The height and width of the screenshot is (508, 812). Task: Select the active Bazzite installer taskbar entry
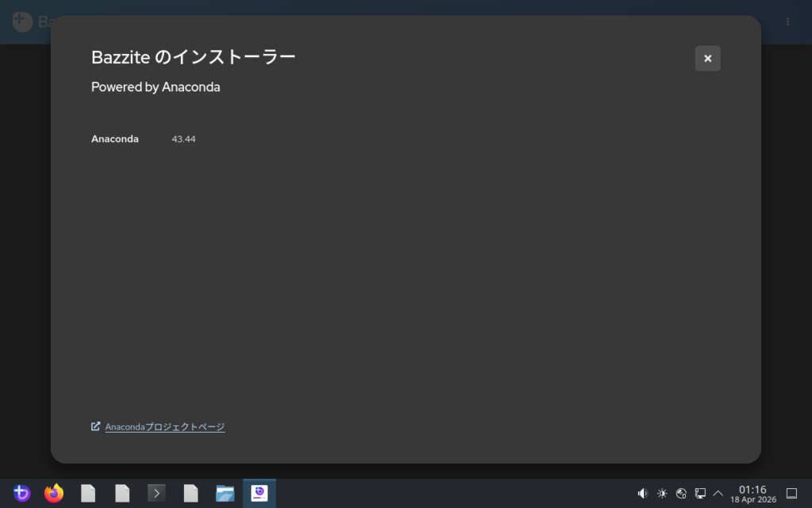tap(259, 494)
